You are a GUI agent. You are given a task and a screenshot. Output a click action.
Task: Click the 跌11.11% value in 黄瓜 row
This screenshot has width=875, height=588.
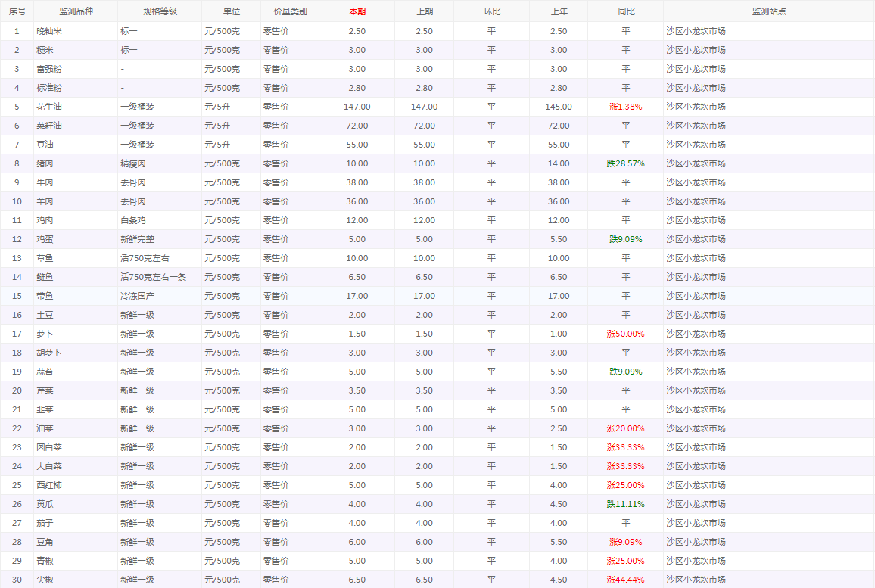tap(625, 504)
